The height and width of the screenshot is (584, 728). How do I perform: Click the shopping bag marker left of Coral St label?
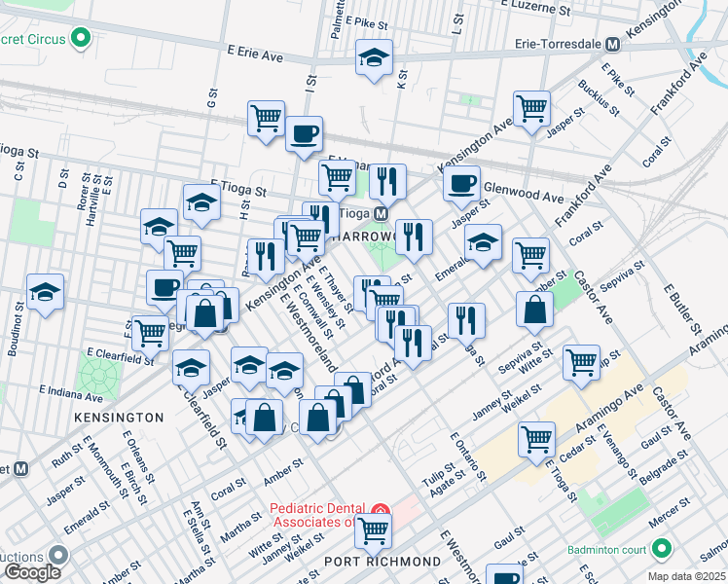[x=353, y=391]
